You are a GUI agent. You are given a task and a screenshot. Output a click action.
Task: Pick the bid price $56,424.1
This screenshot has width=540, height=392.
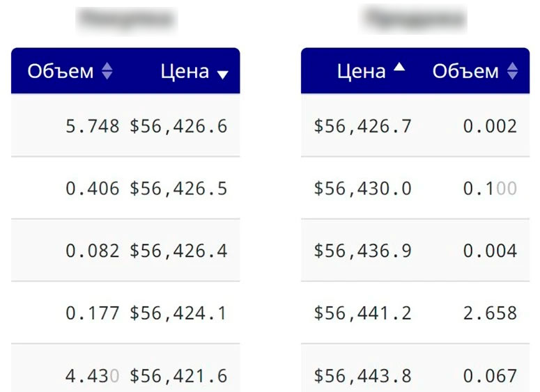point(178,313)
